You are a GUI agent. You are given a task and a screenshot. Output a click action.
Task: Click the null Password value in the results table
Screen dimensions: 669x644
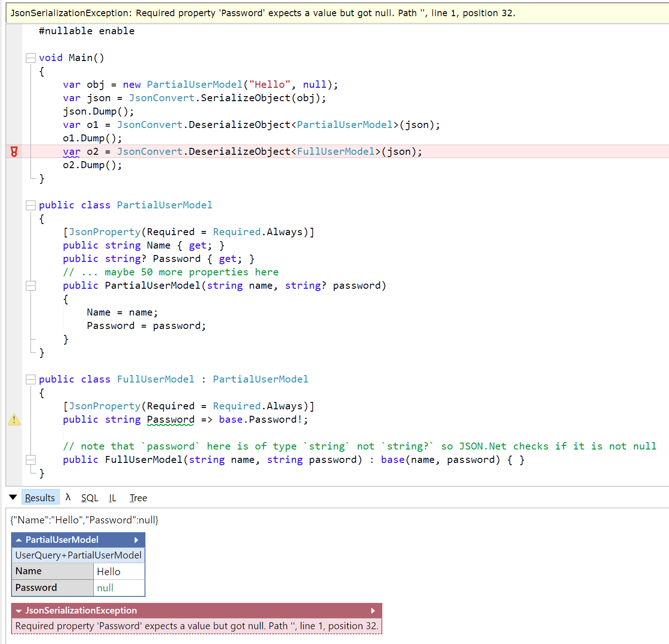click(x=105, y=588)
